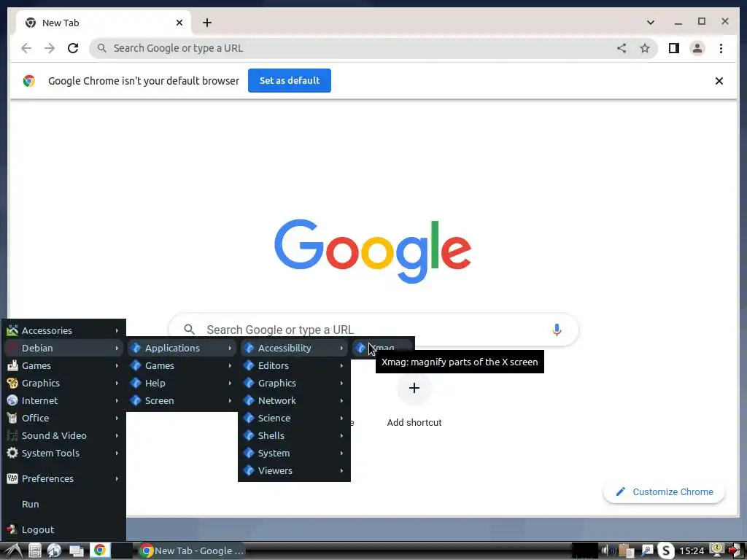The width and height of the screenshot is (747, 560).
Task: Expand Games in the Debian submenu
Action: coord(182,366)
